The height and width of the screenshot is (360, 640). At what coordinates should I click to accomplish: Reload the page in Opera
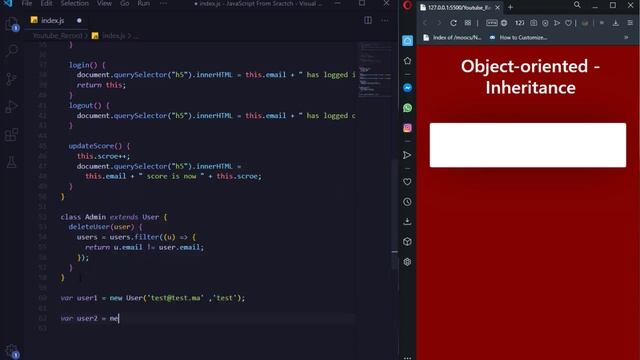tap(453, 23)
